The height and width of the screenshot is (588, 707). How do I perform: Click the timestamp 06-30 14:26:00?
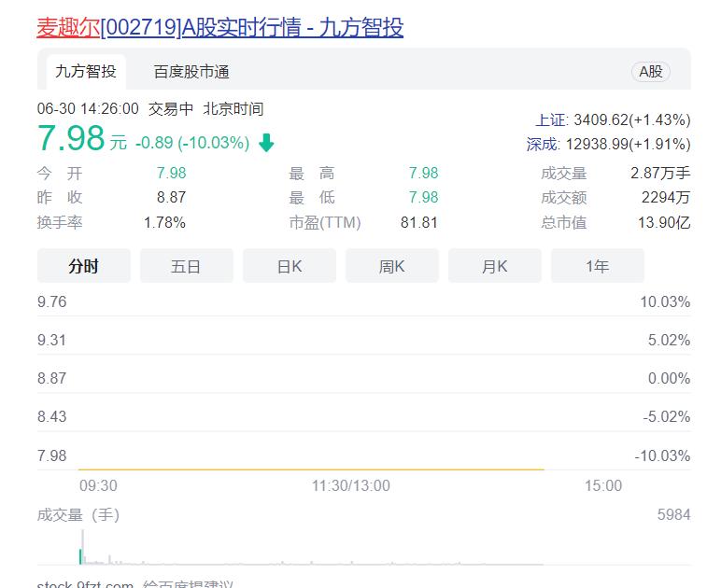click(x=88, y=108)
